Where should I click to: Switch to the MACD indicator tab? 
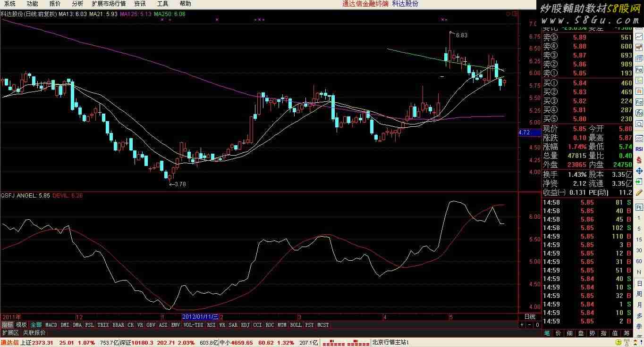(x=51, y=325)
